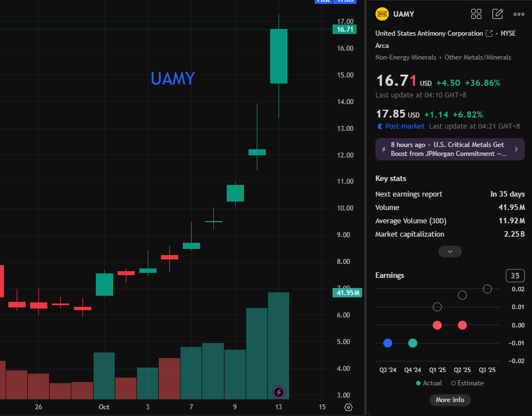
Task: Click the UAMY yellow symbol logo
Action: (x=382, y=14)
